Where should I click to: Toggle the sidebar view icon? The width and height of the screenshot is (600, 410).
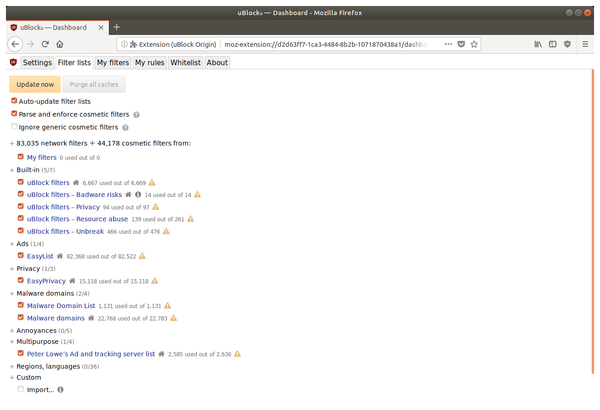tap(553, 44)
